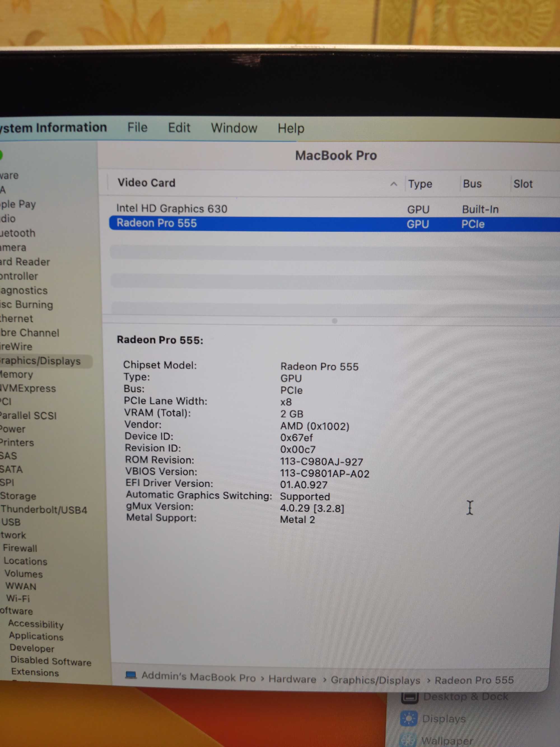Open the Window menu

(234, 128)
